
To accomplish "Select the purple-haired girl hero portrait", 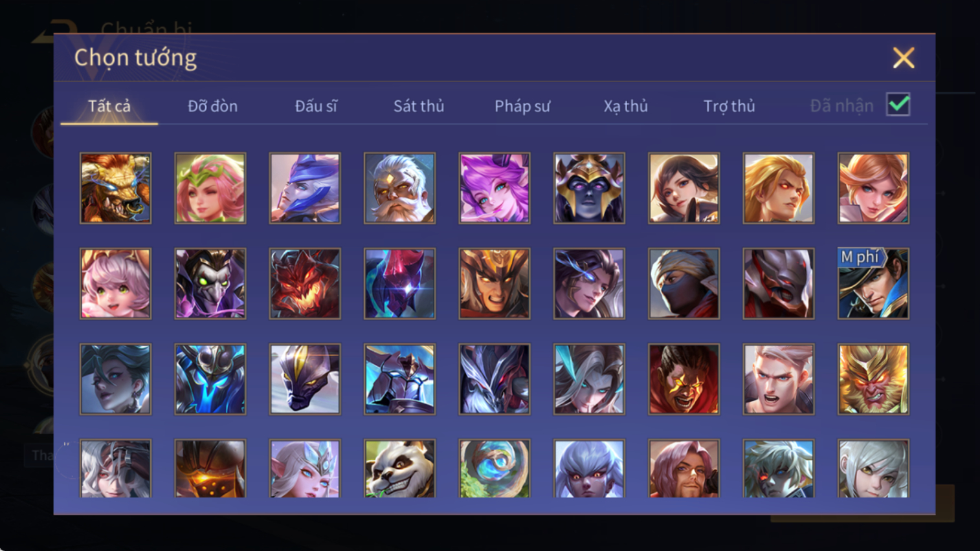I will click(x=495, y=188).
